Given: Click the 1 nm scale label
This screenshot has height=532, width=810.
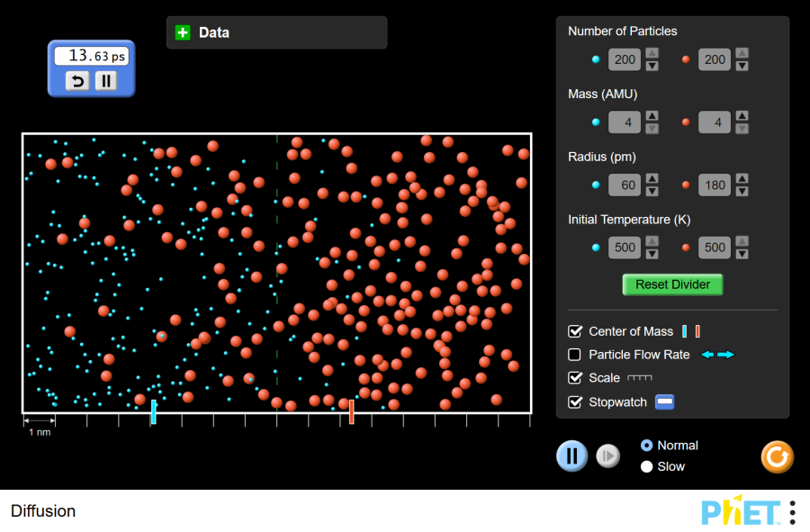Looking at the screenshot, I should (40, 432).
